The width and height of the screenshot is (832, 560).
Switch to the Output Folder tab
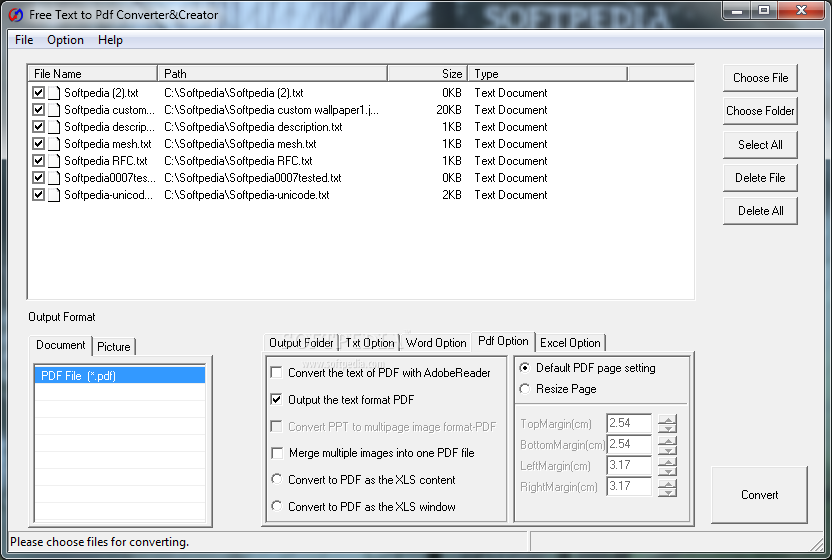pos(301,343)
